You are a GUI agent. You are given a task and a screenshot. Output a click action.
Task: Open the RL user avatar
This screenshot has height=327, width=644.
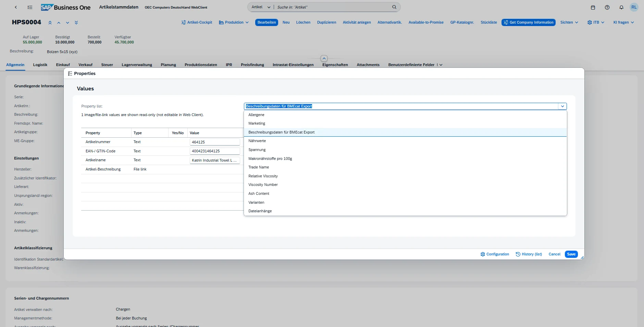click(x=634, y=7)
